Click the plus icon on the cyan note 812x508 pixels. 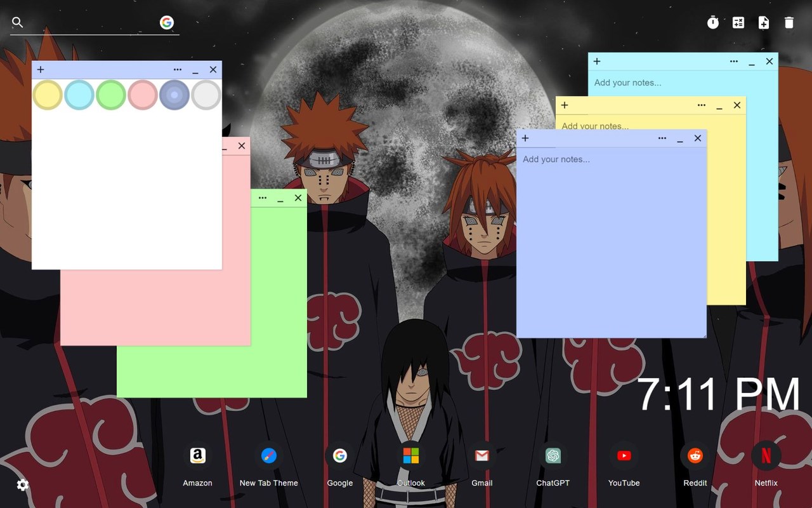click(597, 62)
